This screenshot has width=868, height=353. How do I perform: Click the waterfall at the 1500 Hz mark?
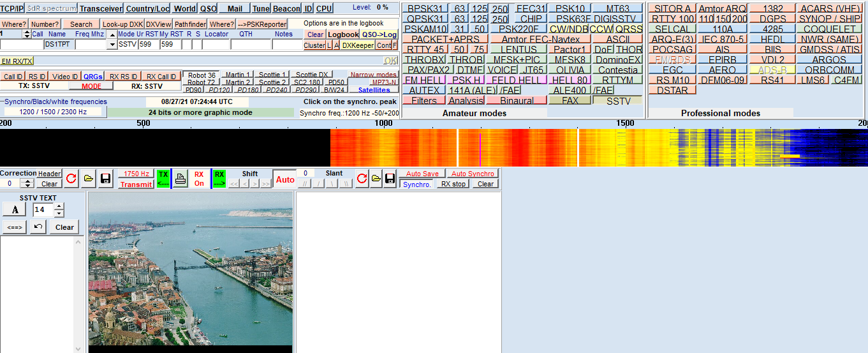click(x=625, y=148)
